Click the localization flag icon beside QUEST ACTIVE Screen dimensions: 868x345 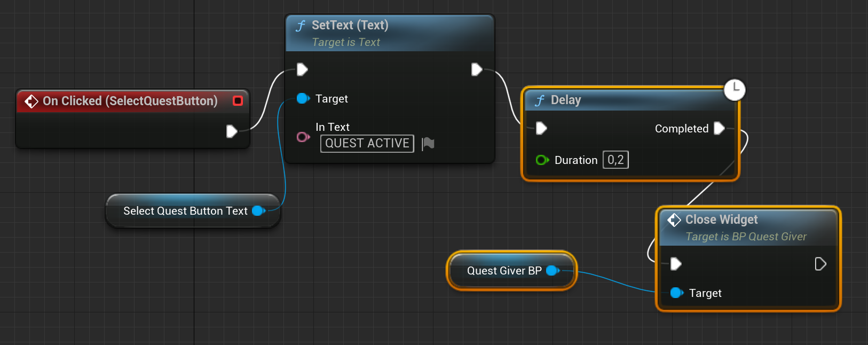(428, 144)
